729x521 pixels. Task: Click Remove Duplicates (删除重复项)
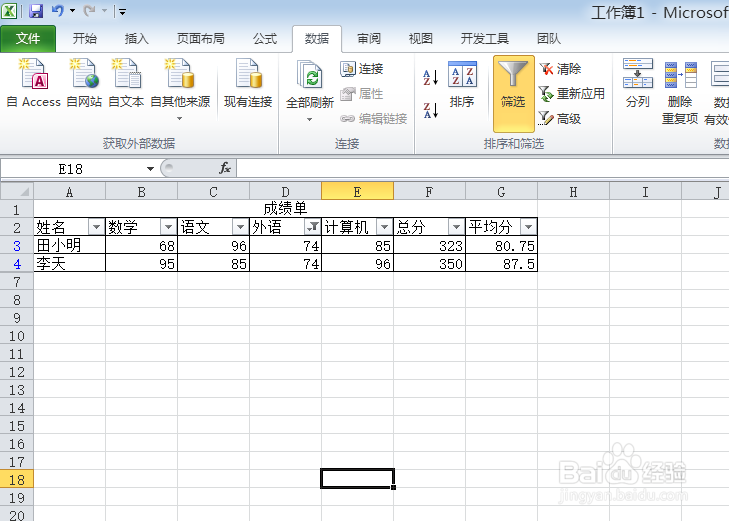[x=681, y=92]
